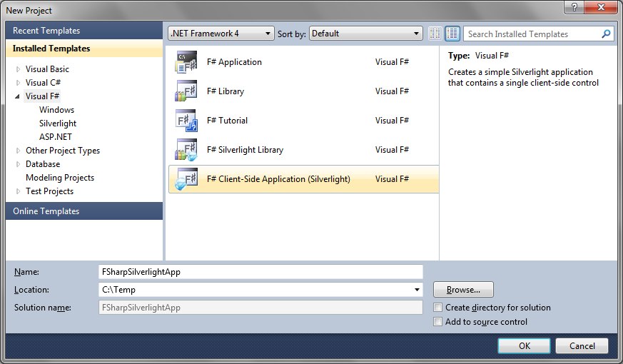This screenshot has width=623, height=364.
Task: Open the Installed Templates section
Action: [x=84, y=49]
